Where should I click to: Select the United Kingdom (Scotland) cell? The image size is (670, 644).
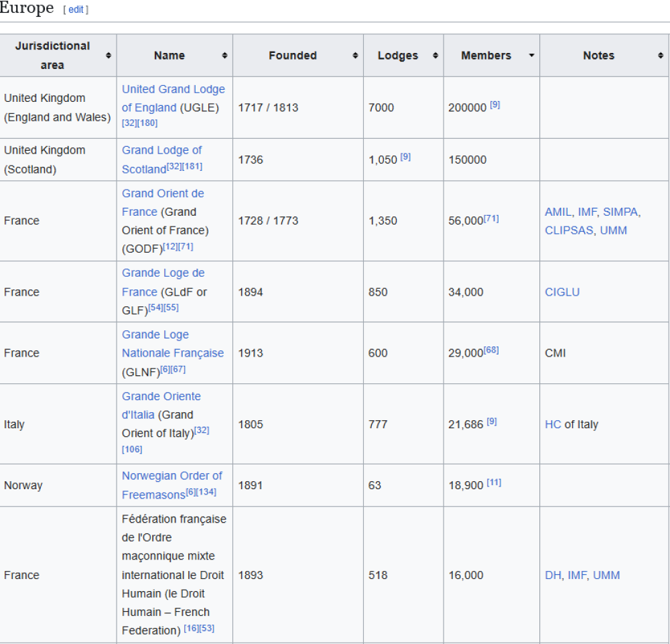(x=58, y=159)
